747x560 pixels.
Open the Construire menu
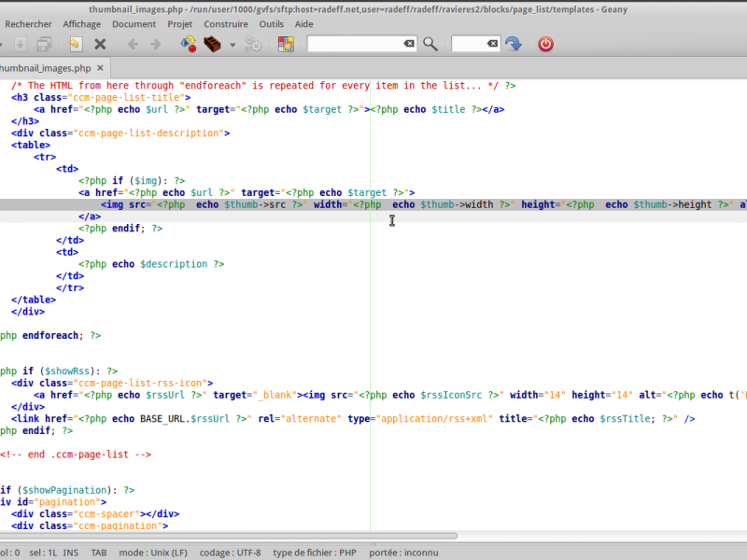[x=226, y=24]
